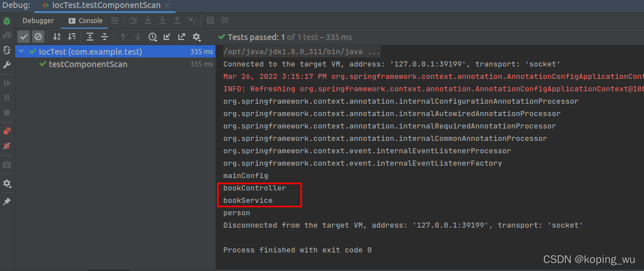Click the Step Into icon
644x271 pixels.
point(148,20)
